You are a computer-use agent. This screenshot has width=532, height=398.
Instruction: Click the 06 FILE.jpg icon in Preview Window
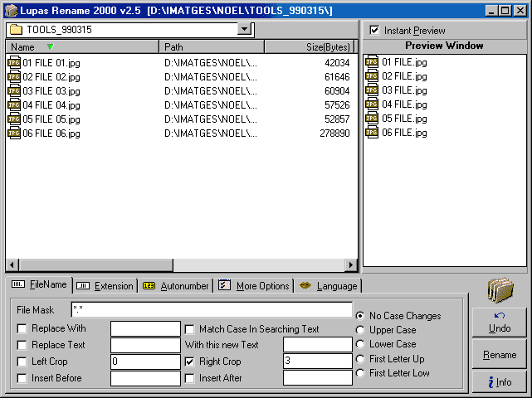point(372,133)
